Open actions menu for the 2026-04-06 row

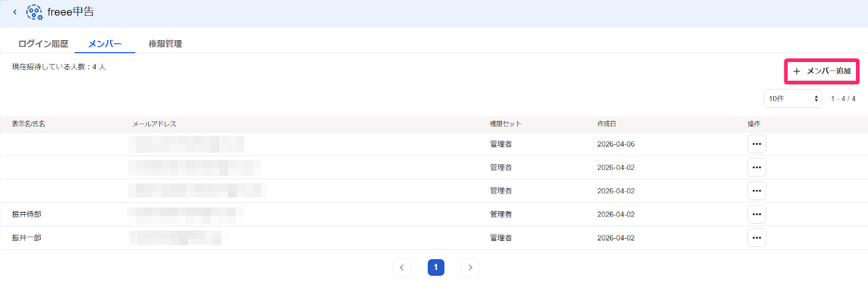[757, 144]
